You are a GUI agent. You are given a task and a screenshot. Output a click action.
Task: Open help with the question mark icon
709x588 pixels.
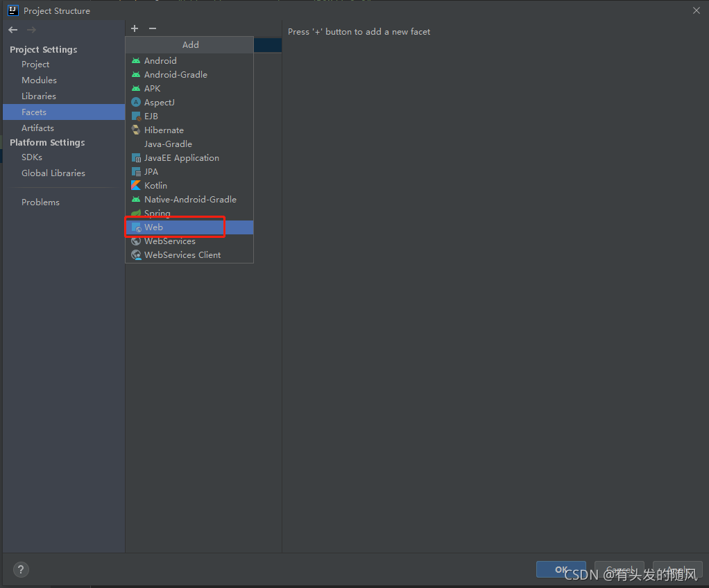point(21,569)
